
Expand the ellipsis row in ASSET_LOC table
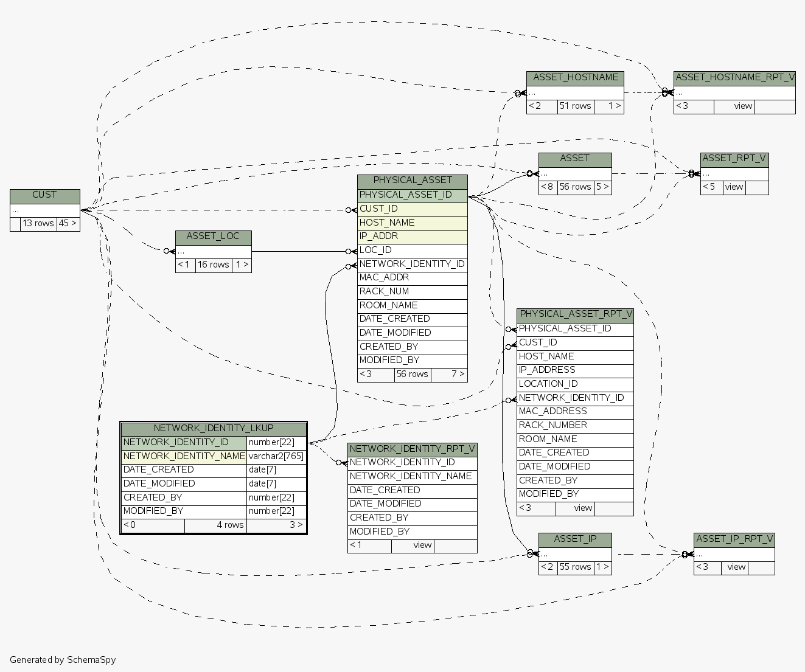click(x=213, y=251)
